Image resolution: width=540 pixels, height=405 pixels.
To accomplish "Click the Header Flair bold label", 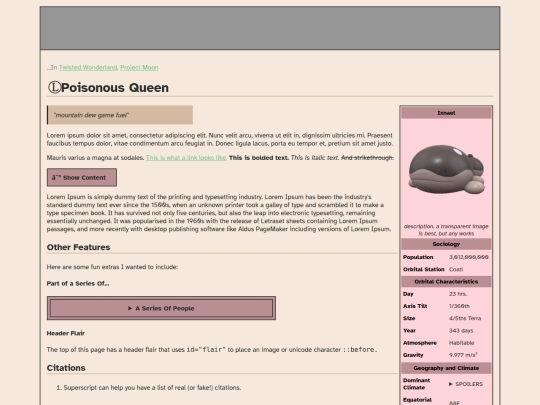I will (x=66, y=333).
